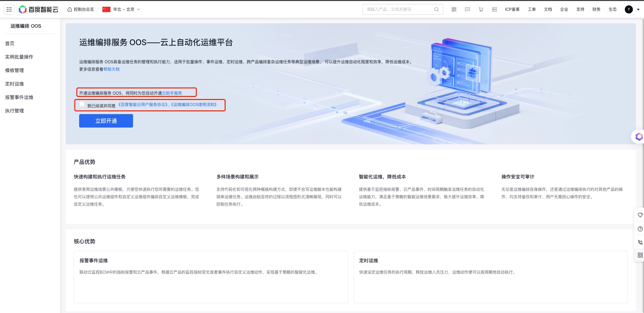The width and height of the screenshot is (644, 313).
Task: Click the heart favorite icon on right rail
Action: coord(640,215)
